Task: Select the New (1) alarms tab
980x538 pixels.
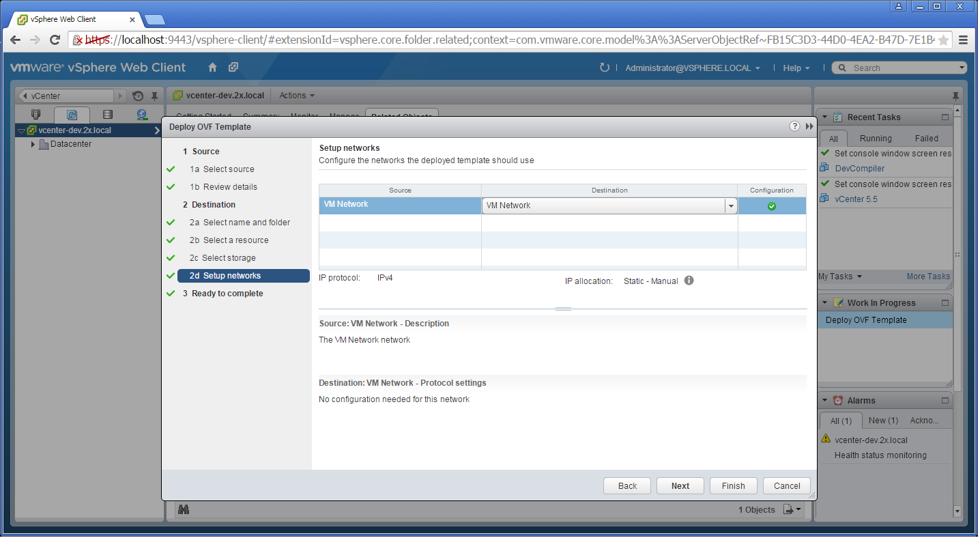Action: click(x=883, y=421)
